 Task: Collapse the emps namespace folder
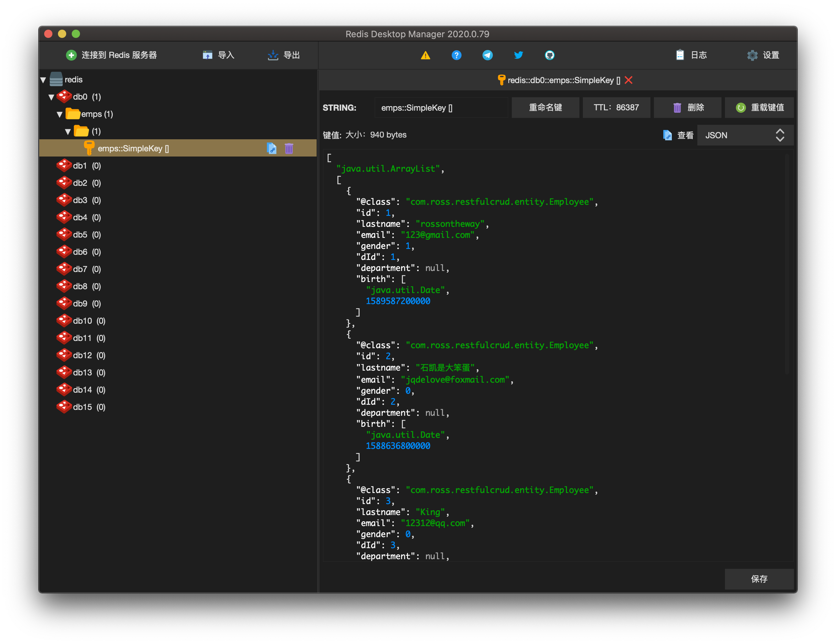click(x=60, y=114)
